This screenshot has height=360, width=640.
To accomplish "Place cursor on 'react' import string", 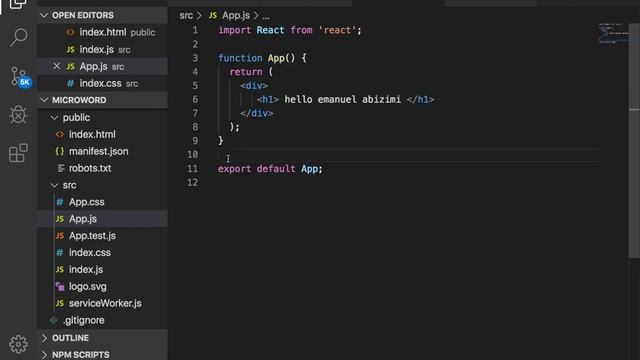I will pos(337,30).
